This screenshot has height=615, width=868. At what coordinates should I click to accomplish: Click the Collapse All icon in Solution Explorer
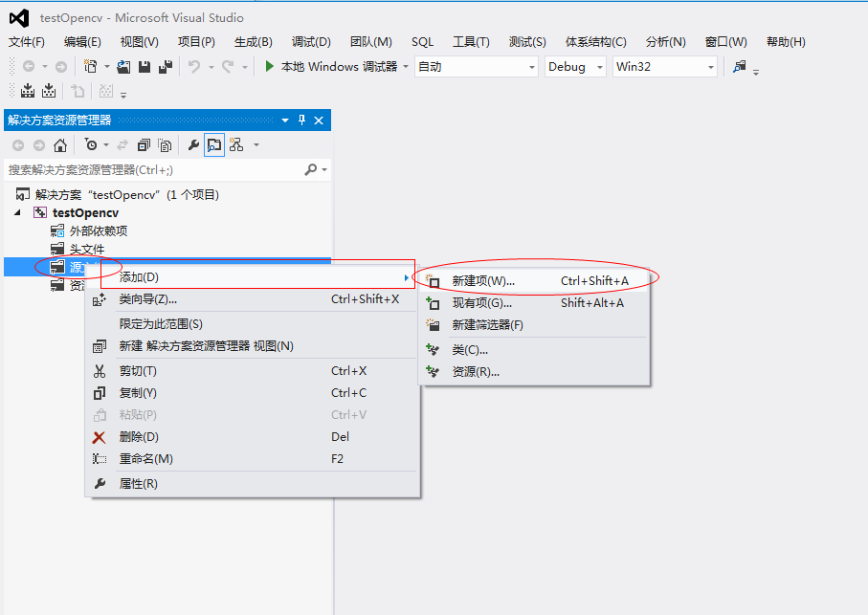pos(144,145)
